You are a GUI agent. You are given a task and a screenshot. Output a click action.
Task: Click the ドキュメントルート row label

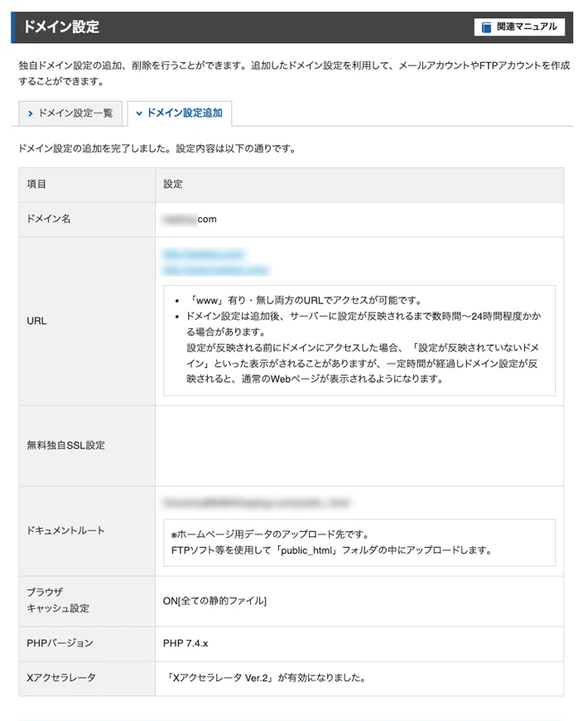pyautogui.click(x=65, y=530)
